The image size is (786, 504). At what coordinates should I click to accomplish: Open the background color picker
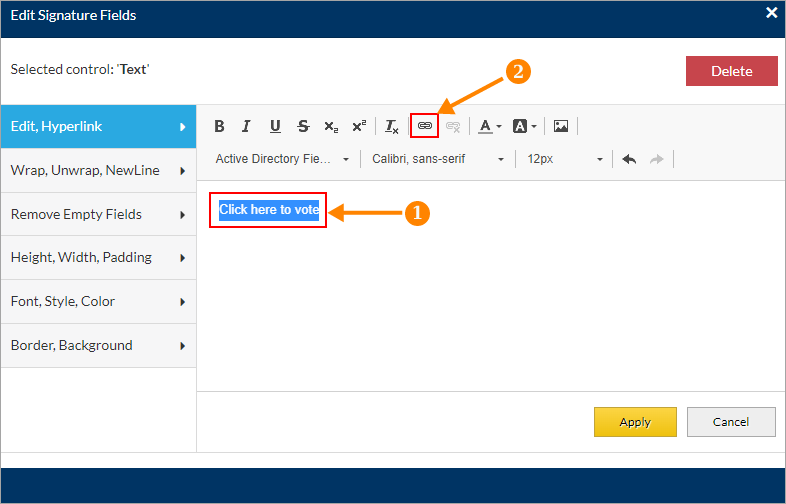tap(525, 127)
